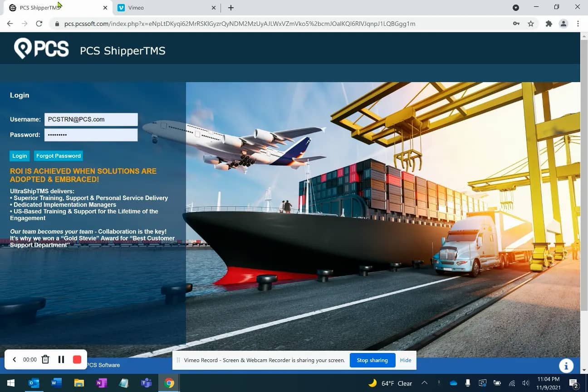Open OneDrive cloud tray icon
This screenshot has width=588, height=392.
pos(453,383)
